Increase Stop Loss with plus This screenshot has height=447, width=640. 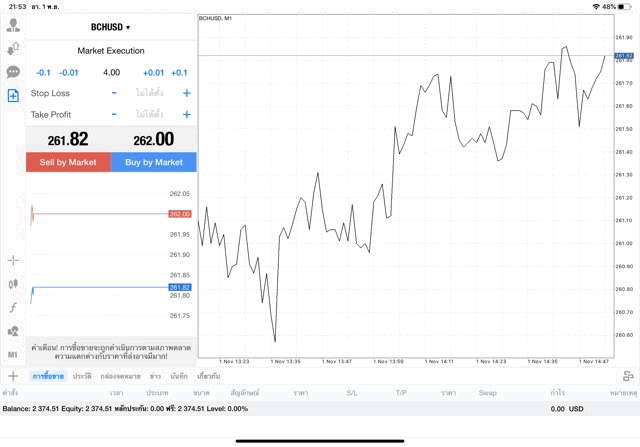[186, 93]
